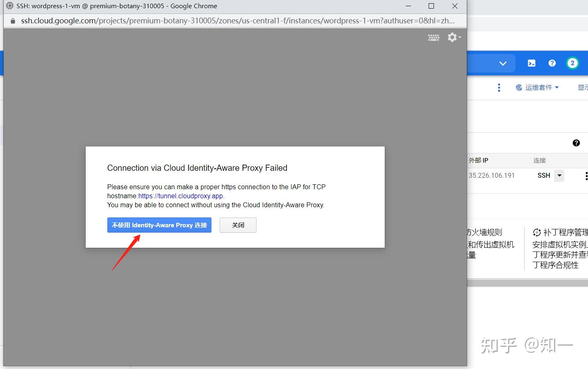Click the address bar lock icon
The width and height of the screenshot is (588, 369).
point(13,21)
